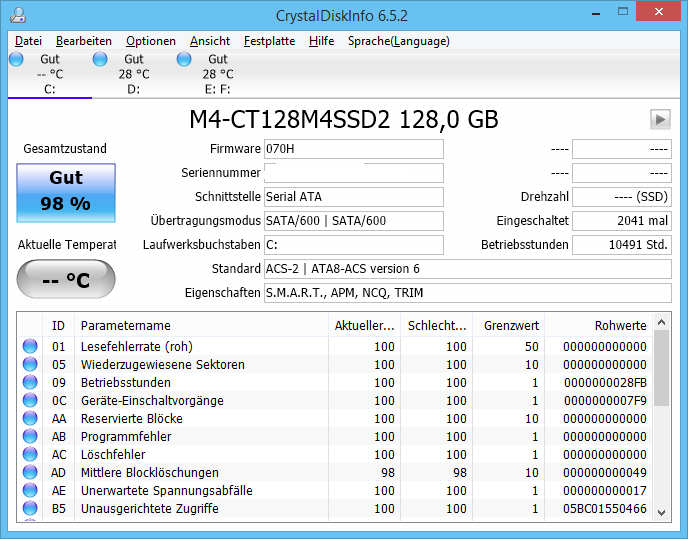The height and width of the screenshot is (539, 688).
Task: Click the Drehzahl field ---- (SSD)
Action: (x=622, y=197)
